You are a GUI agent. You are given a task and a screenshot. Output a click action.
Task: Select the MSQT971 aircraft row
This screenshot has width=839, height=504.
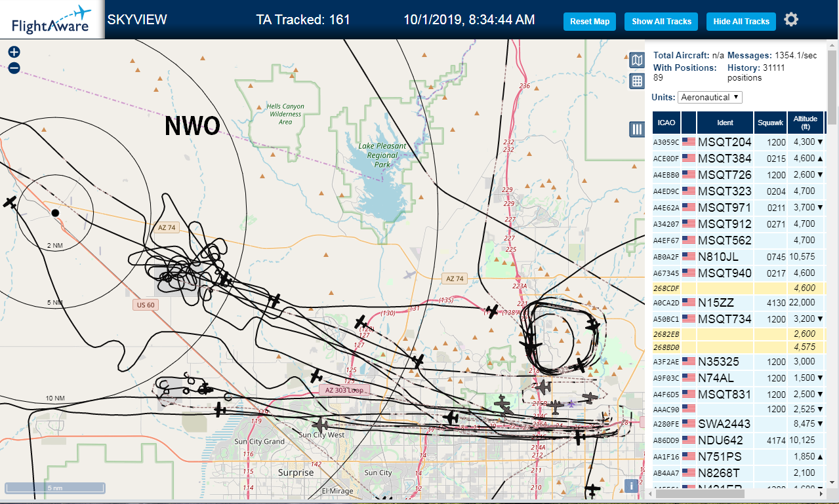tap(738, 207)
